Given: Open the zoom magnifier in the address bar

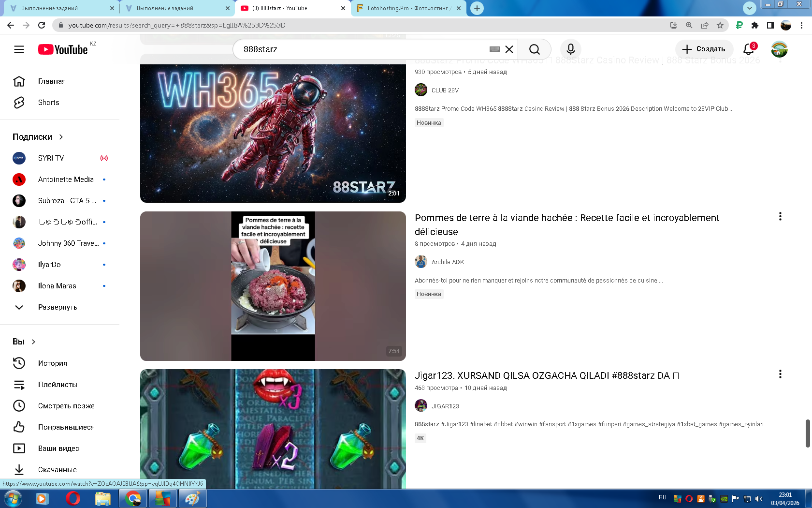Looking at the screenshot, I should click(689, 25).
